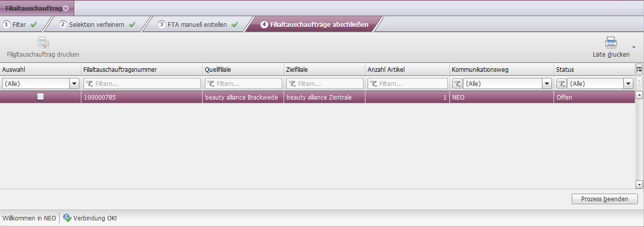
Task: Expand the Kommunikationsweg (Alle) dropdown
Action: pyautogui.click(x=546, y=84)
